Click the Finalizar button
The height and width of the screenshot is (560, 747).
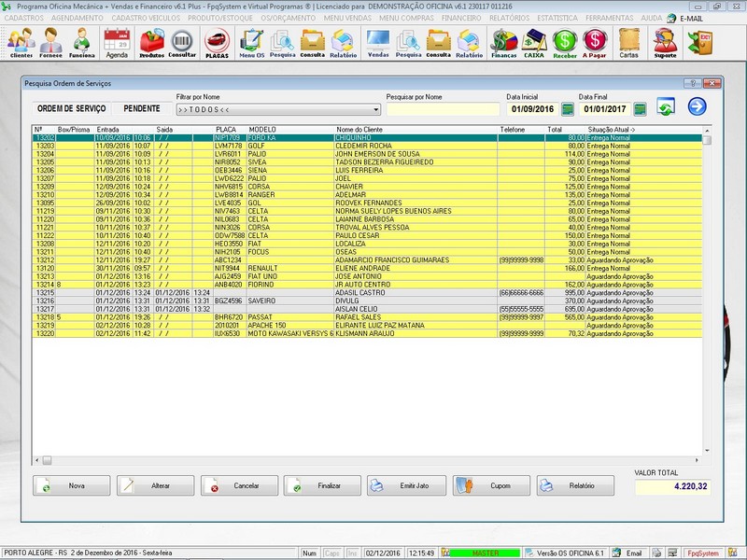[322, 485]
